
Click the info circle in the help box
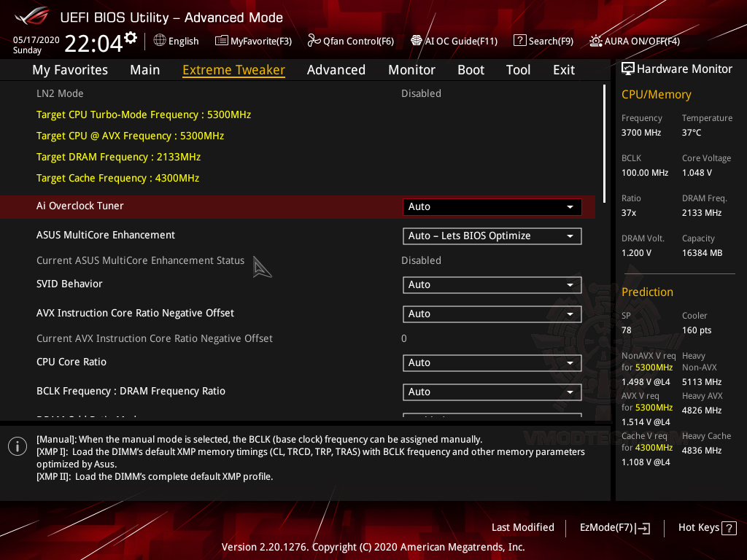tap(17, 446)
